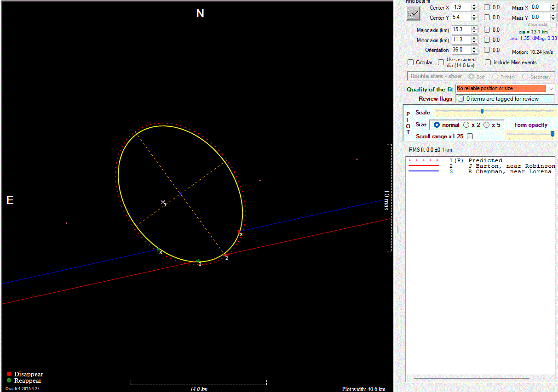Increase Center X with the up arrow
The image size is (558, 392).
click(474, 6)
